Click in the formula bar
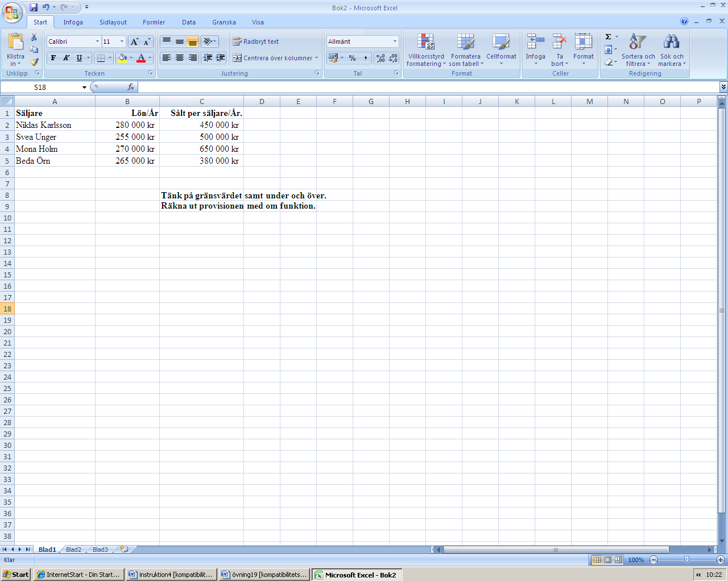The height and width of the screenshot is (582, 728). tap(429, 87)
